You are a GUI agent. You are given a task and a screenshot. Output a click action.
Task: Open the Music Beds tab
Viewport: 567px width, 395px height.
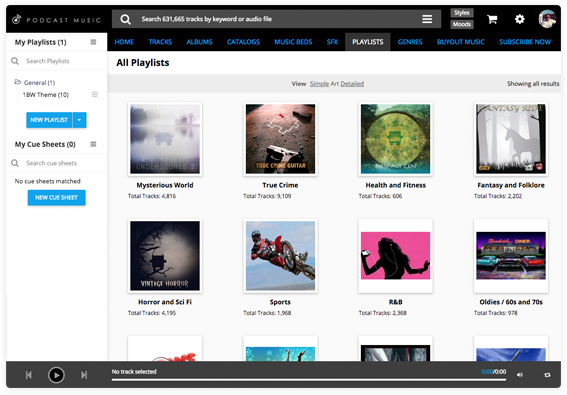coord(293,42)
